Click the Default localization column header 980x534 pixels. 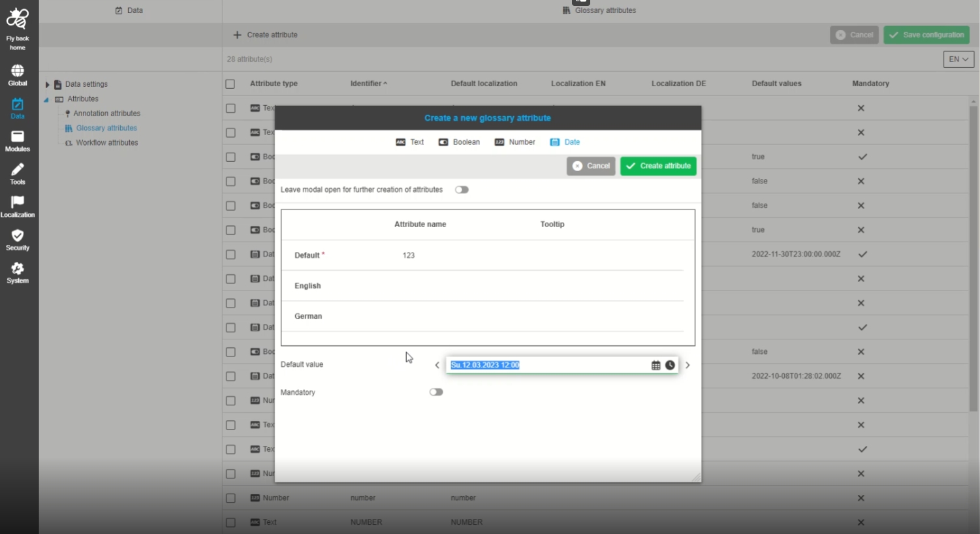point(484,84)
